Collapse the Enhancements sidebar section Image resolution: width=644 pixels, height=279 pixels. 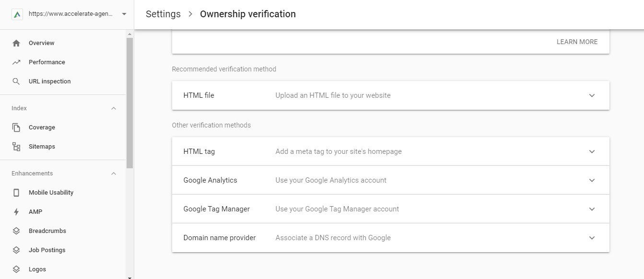114,174
